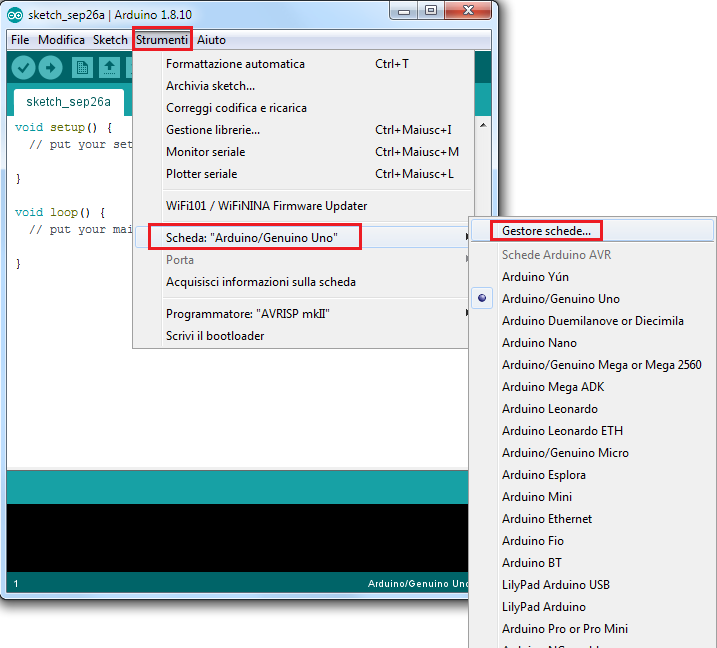Image resolution: width=717 pixels, height=648 pixels.
Task: Select Arduino Duemilanove or Diecimila
Action: pos(593,321)
